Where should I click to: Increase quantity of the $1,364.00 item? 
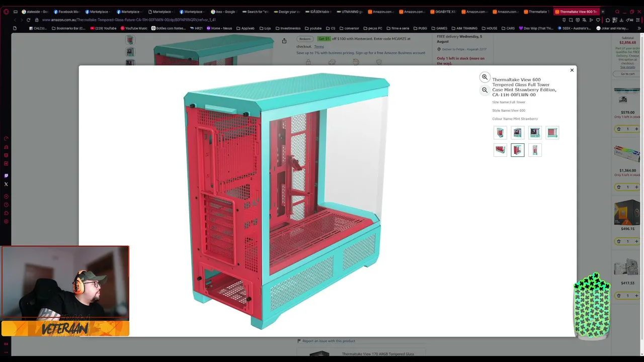(x=636, y=187)
